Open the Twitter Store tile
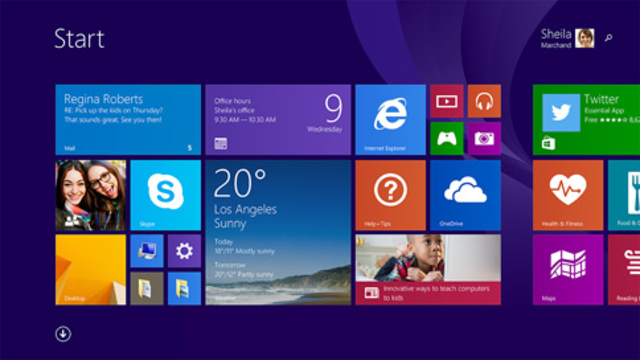The image size is (640, 360). [587, 120]
